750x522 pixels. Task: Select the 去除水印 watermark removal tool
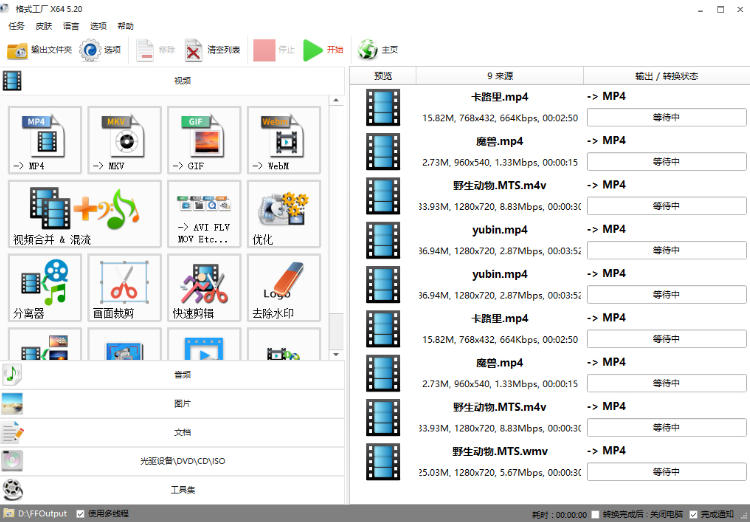[283, 287]
